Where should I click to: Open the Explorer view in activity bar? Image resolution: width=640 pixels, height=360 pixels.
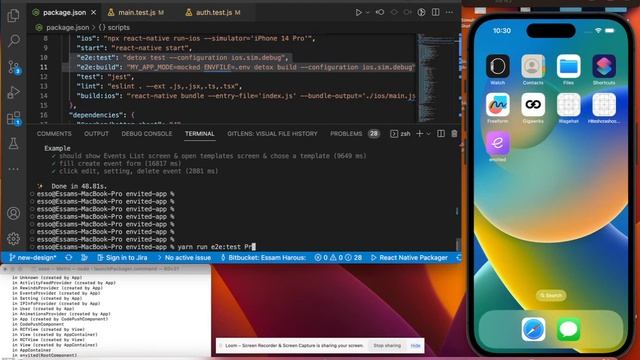click(13, 16)
